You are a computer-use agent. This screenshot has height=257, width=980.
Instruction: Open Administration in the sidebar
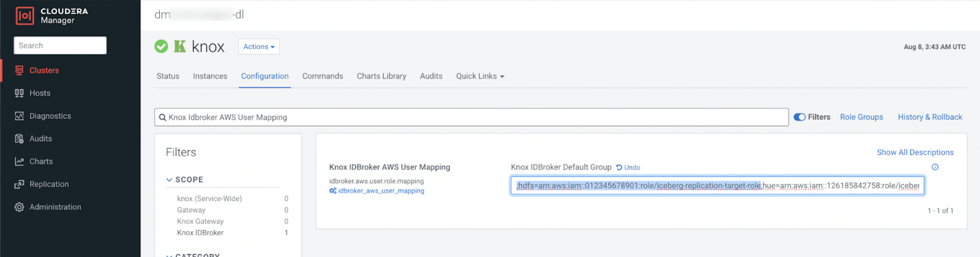(55, 207)
